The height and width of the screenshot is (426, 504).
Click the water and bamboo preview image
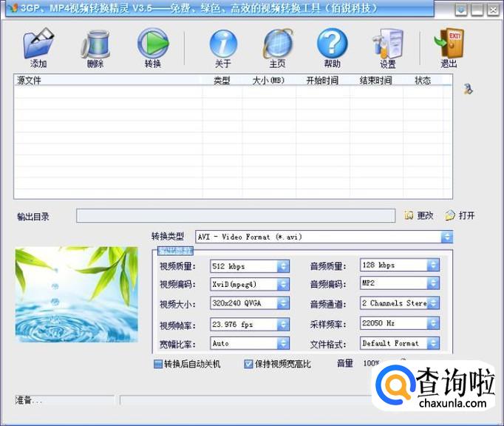coord(77,294)
